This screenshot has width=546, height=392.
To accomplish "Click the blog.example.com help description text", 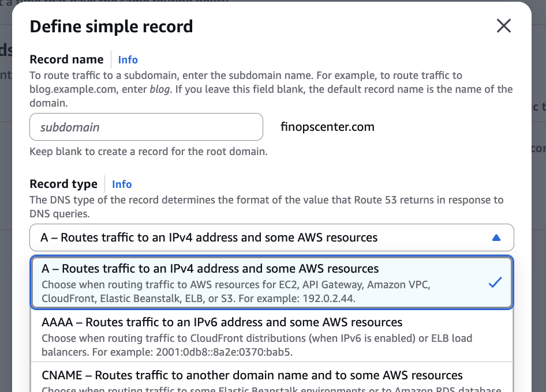I will (271, 89).
